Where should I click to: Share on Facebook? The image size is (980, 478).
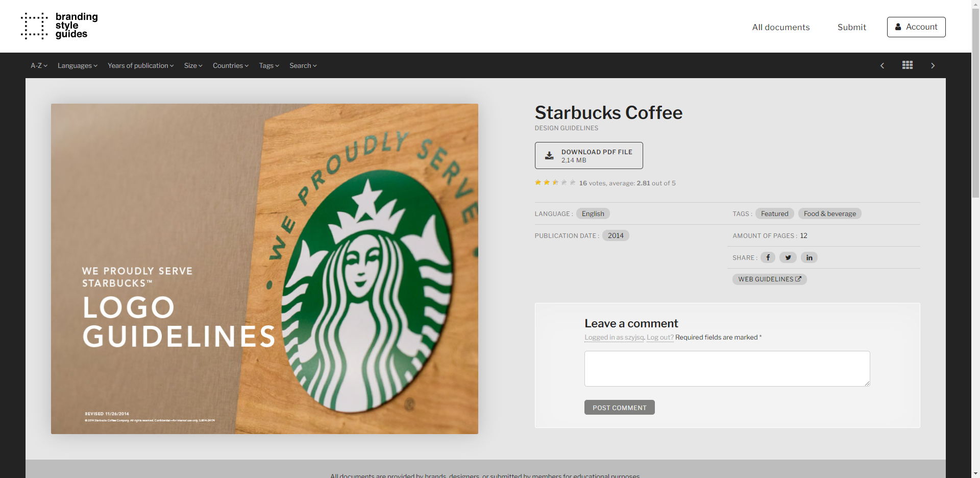point(768,257)
